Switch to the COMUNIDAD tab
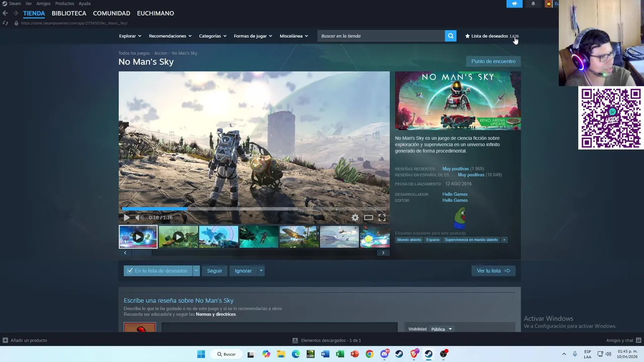The width and height of the screenshot is (644, 362). coord(112,13)
